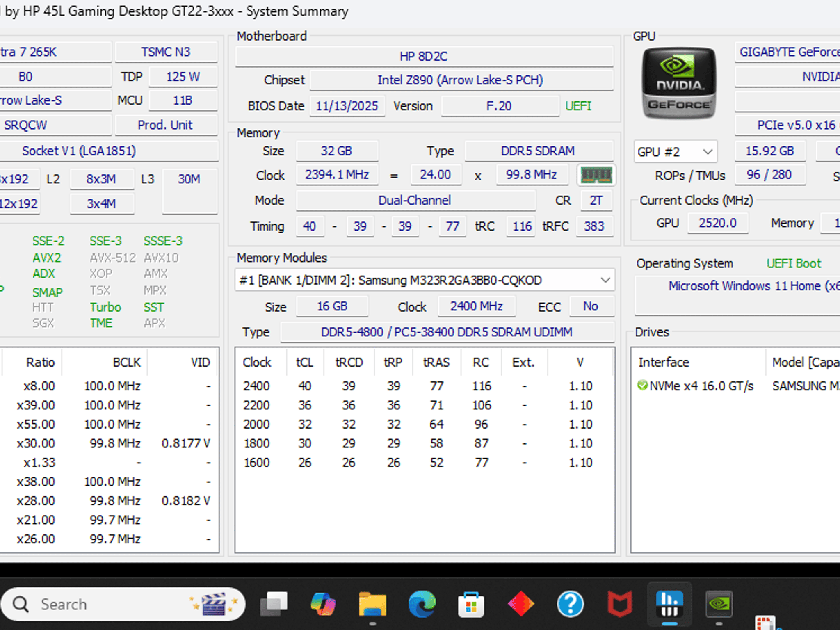Image resolution: width=840 pixels, height=630 pixels.
Task: Click the ROPs / TMUs 96 / 280 value
Action: (770, 175)
